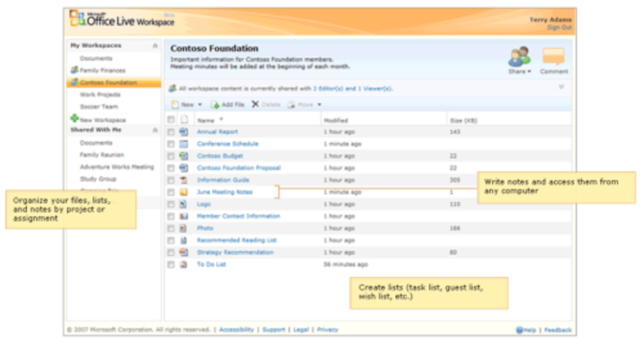
Task: Open Family Reunion shared workspace
Action: click(102, 155)
